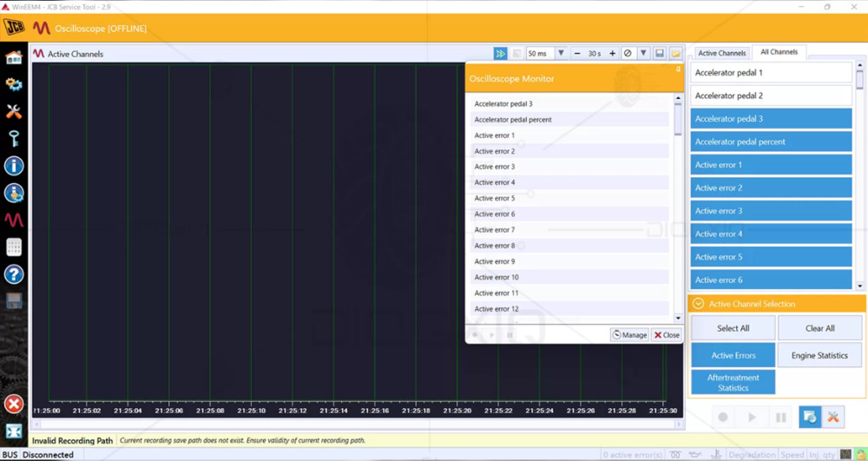The image size is (868, 461).
Task: Switch to the All Channels tab
Action: click(x=779, y=52)
